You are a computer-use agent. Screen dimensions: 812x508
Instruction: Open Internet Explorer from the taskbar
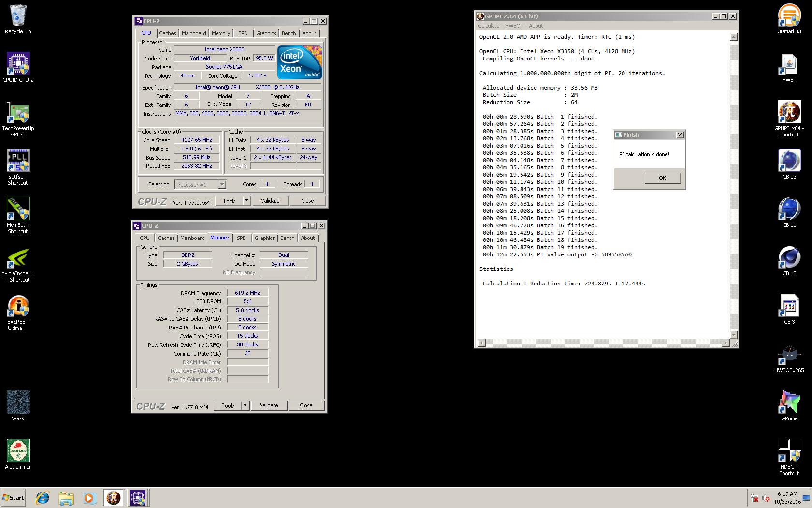tap(43, 498)
